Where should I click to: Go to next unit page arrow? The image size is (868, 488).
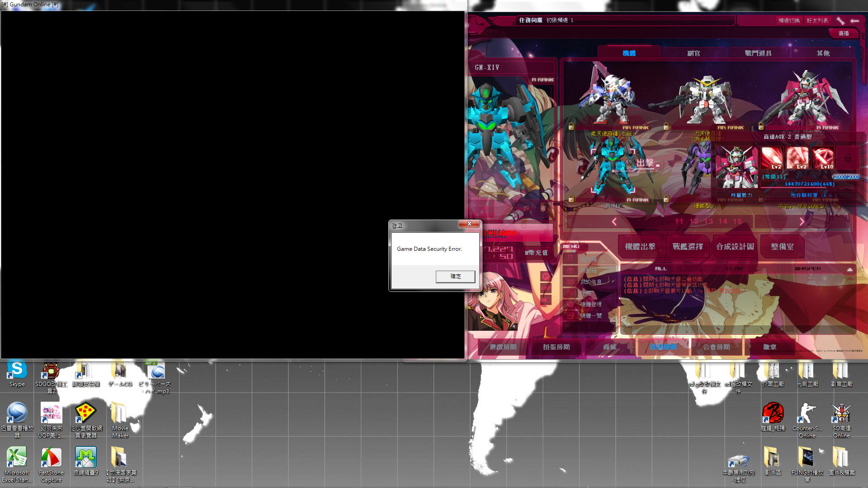[x=802, y=221]
